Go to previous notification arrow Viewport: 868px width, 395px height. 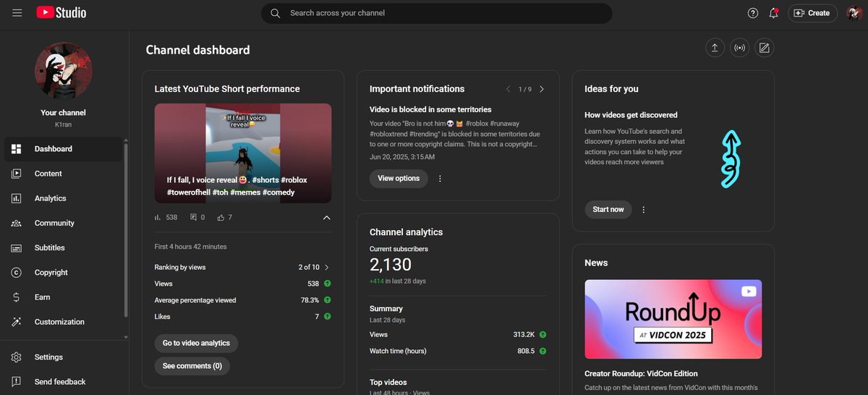click(508, 89)
